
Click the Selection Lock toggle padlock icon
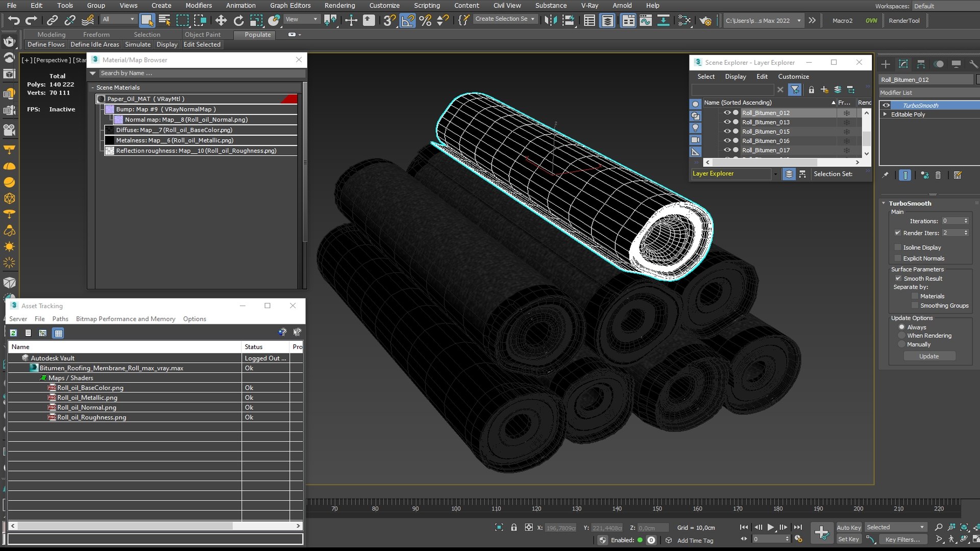514,528
